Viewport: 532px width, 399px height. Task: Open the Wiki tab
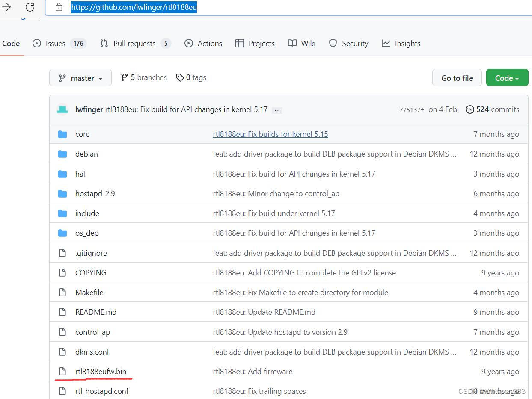(302, 43)
